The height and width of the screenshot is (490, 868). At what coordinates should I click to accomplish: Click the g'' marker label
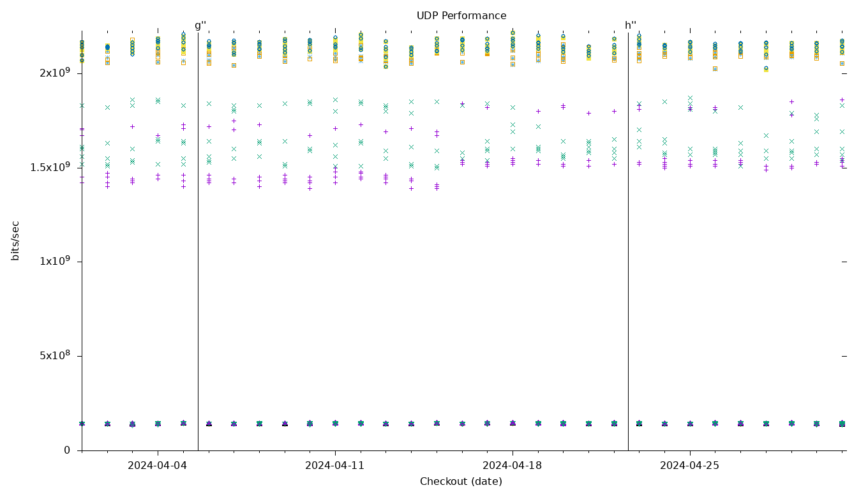pos(200,26)
